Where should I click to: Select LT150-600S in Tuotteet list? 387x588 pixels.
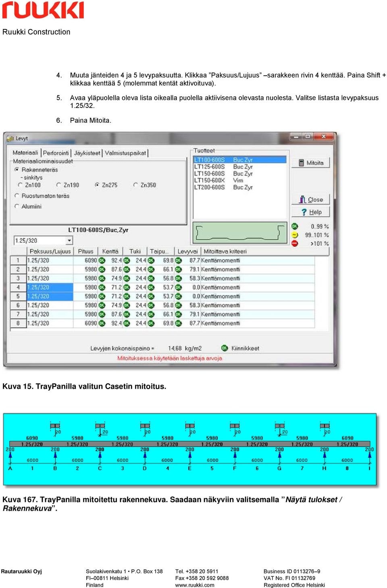point(240,174)
